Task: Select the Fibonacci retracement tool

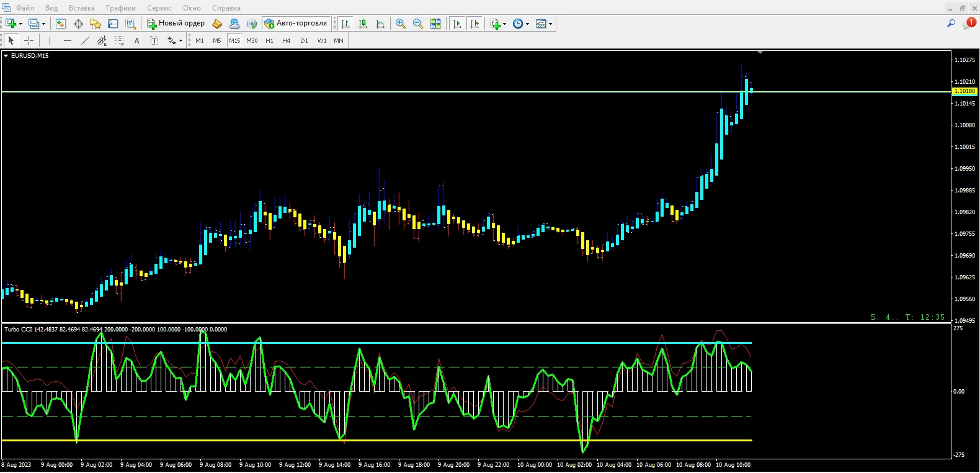Action: click(x=119, y=40)
